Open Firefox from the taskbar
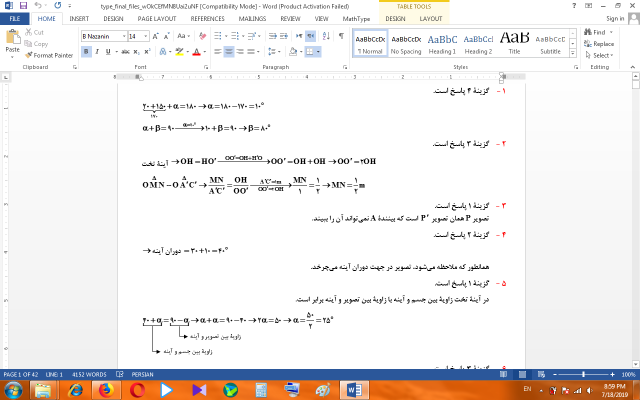The height and width of the screenshot is (400, 640). pos(106,390)
